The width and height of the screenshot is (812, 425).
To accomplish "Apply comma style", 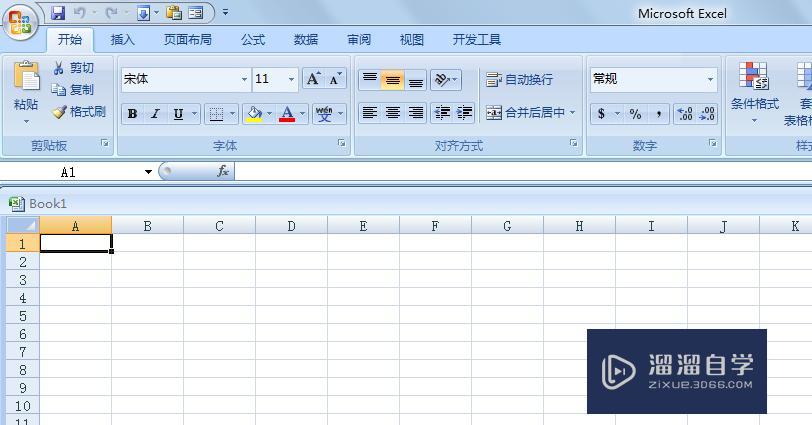I will point(658,113).
